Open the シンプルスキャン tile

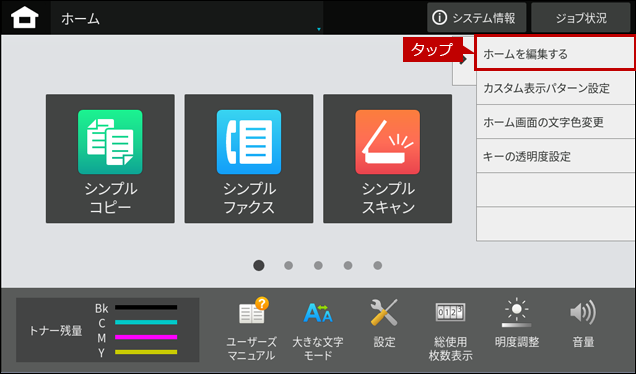[x=387, y=159]
